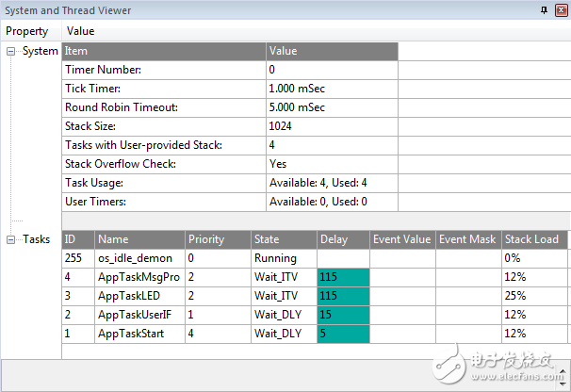This screenshot has height=392, width=571.
Task: Collapse the System tree node
Action: point(10,52)
